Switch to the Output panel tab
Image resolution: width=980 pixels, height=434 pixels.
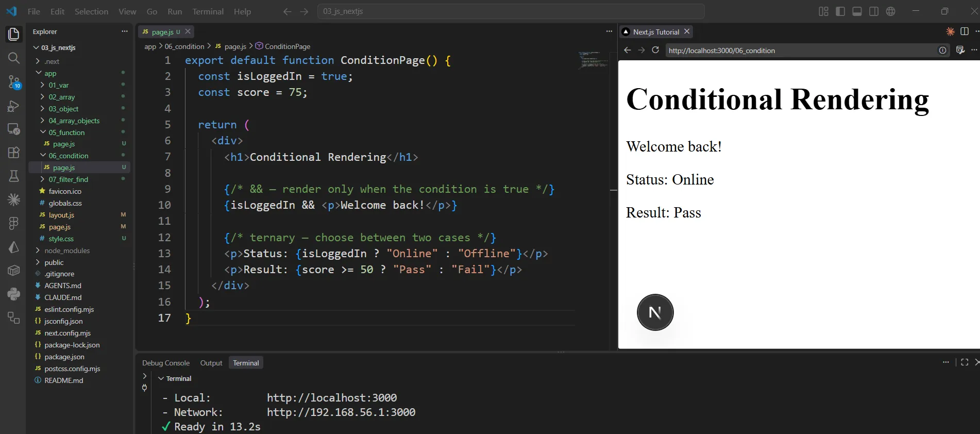211,363
